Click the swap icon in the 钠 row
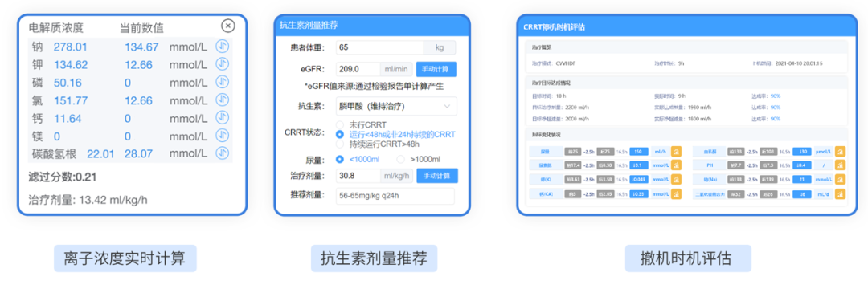Screen dimensions: 868x293 (x=223, y=47)
